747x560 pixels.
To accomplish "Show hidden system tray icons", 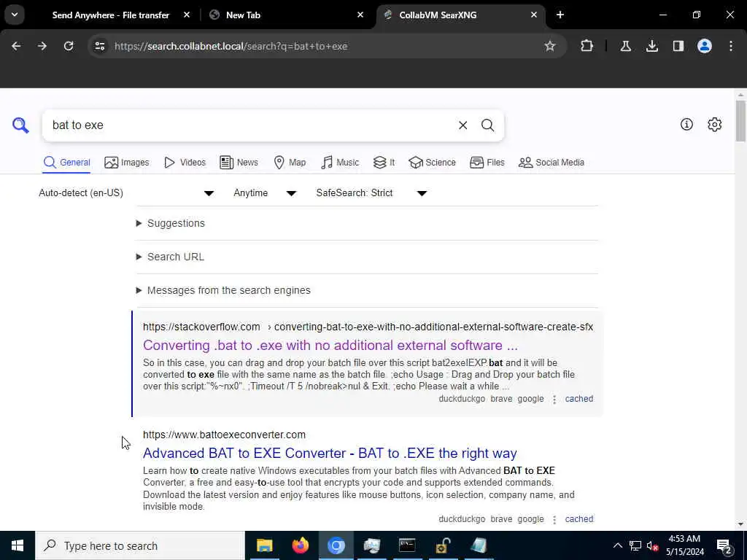I will tap(617, 545).
